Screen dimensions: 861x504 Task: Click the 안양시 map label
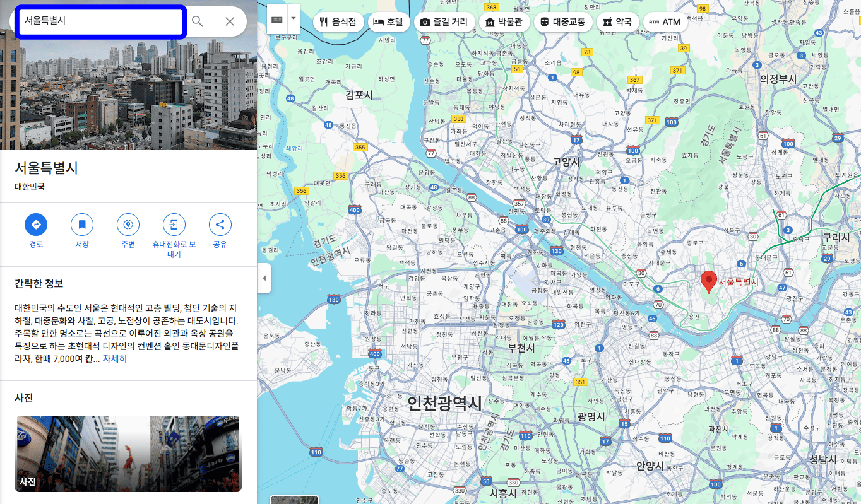pyautogui.click(x=650, y=466)
